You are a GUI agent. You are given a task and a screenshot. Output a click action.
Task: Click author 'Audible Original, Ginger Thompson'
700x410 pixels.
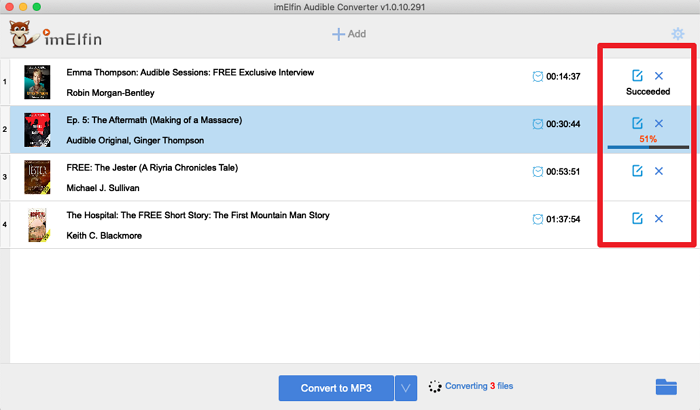(x=135, y=140)
